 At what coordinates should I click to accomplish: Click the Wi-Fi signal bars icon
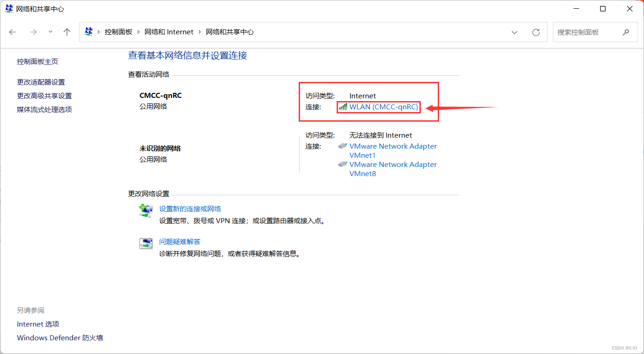point(343,107)
